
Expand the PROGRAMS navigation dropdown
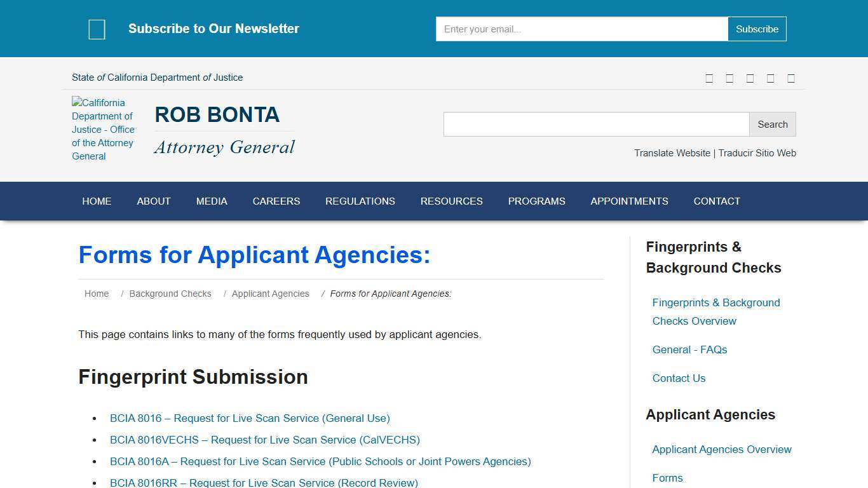(536, 201)
